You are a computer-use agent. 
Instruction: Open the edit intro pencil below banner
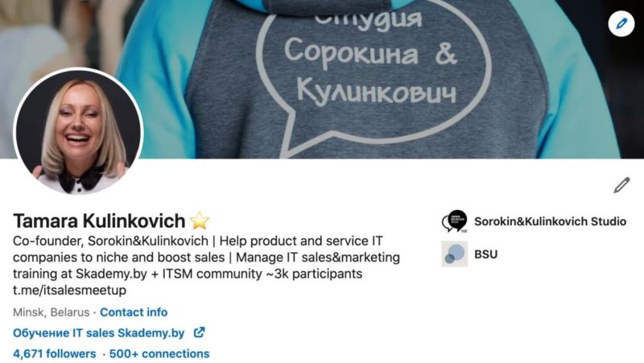click(x=621, y=185)
